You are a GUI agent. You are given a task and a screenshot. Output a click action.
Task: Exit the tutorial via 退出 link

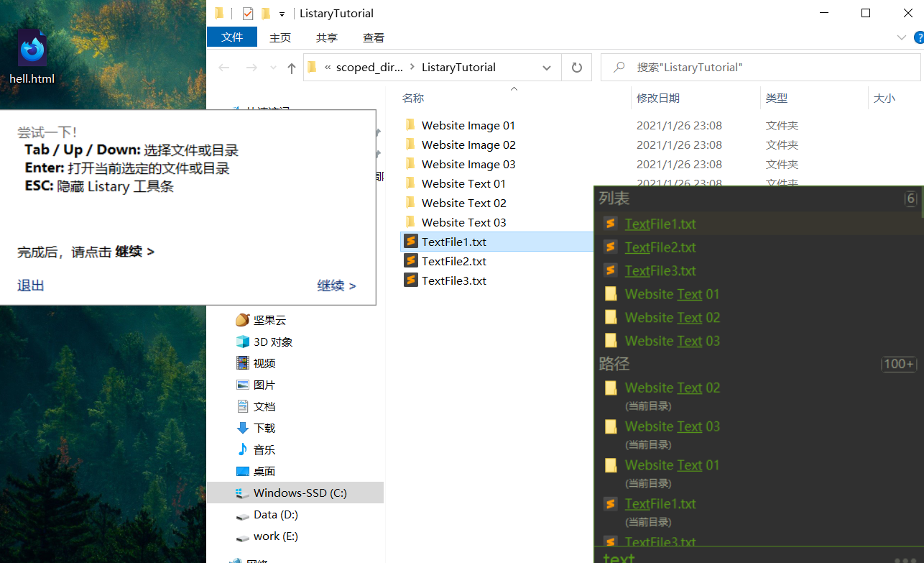point(31,285)
